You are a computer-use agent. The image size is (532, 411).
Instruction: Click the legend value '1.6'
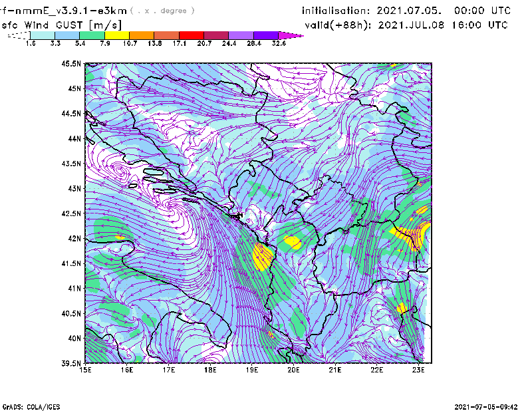click(31, 43)
